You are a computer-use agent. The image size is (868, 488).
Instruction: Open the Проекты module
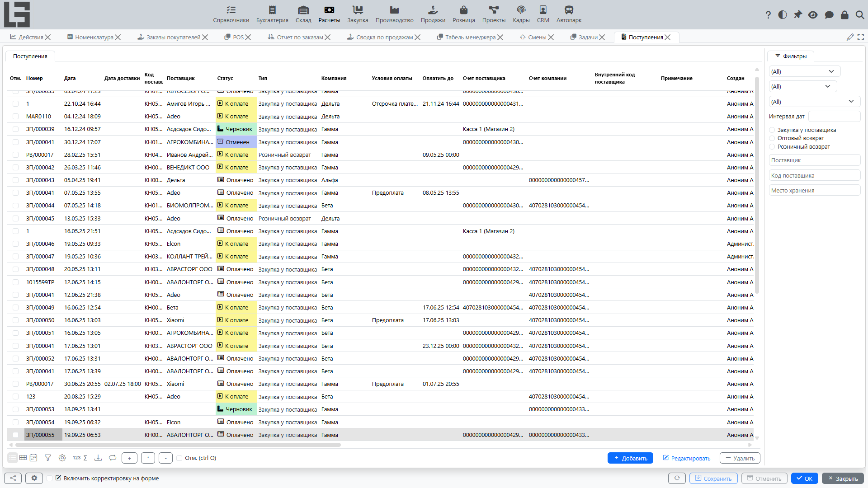(x=494, y=14)
